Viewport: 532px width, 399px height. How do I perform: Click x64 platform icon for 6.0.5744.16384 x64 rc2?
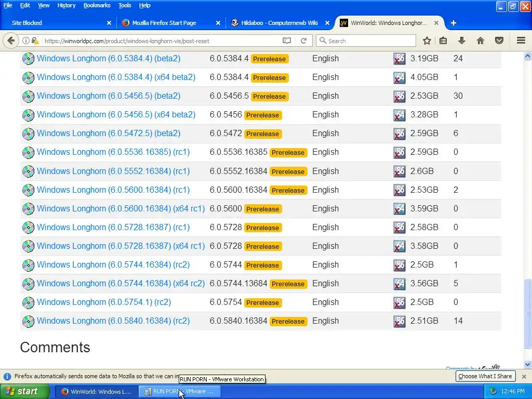pos(400,284)
